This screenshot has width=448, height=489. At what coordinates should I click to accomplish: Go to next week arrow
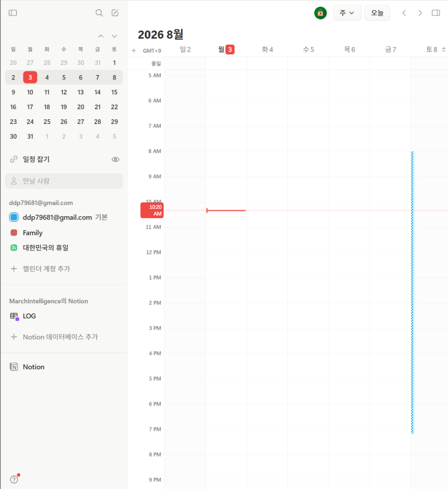420,13
